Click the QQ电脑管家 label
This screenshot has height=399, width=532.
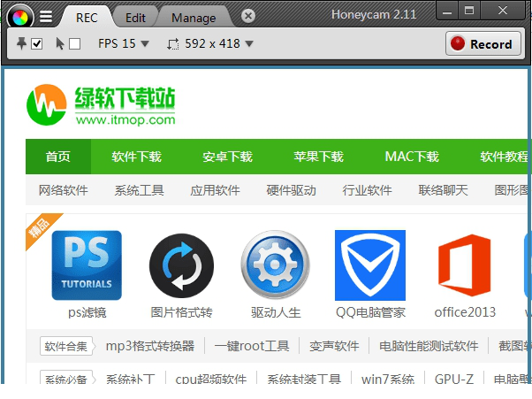(x=370, y=312)
